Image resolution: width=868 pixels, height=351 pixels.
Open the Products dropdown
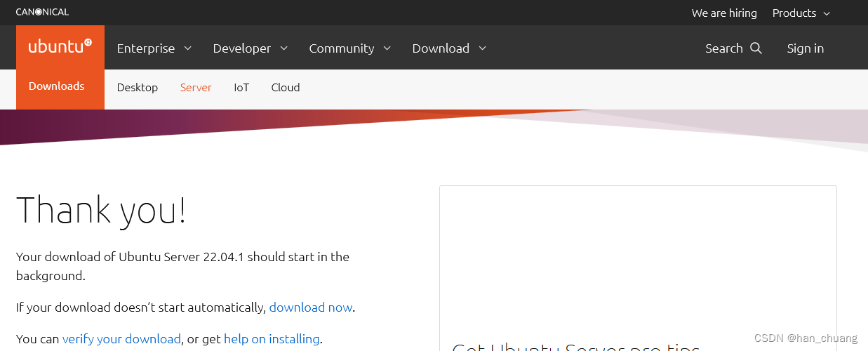801,13
